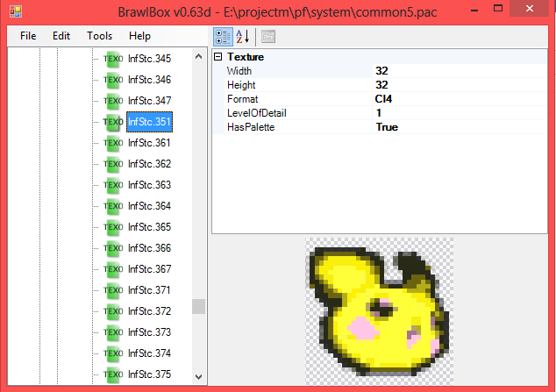Screen dimensions: 556x392
Task: Collapse the Texture property category
Action: (218, 57)
